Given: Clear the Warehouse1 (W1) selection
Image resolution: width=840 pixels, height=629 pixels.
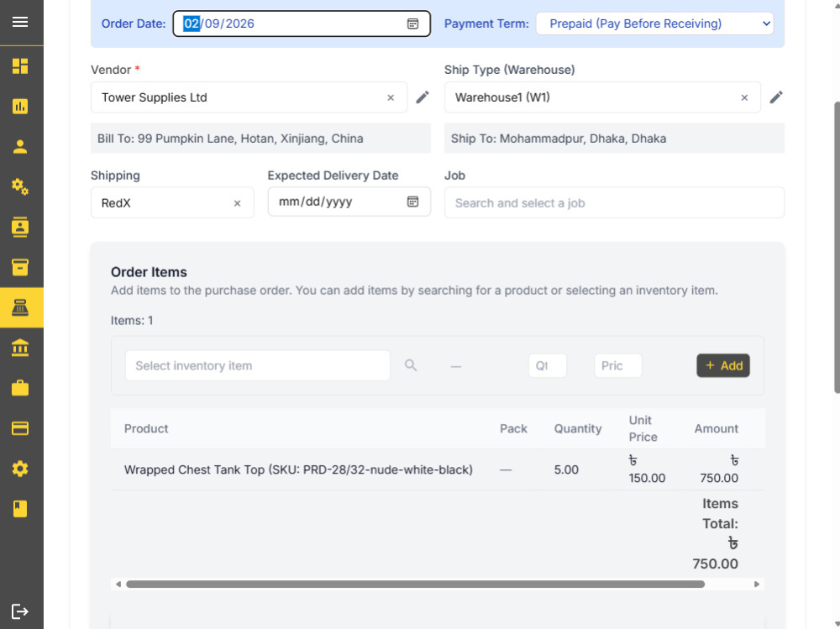Looking at the screenshot, I should [744, 97].
